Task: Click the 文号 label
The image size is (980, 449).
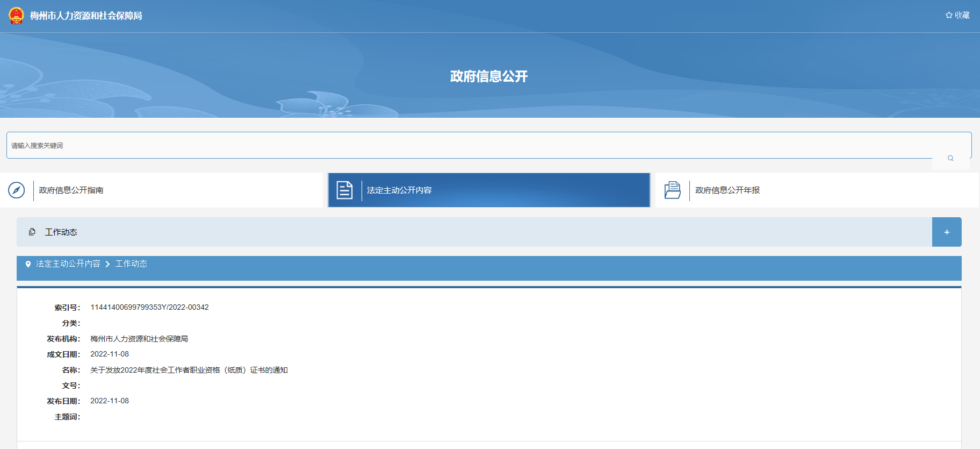Action: click(x=71, y=386)
